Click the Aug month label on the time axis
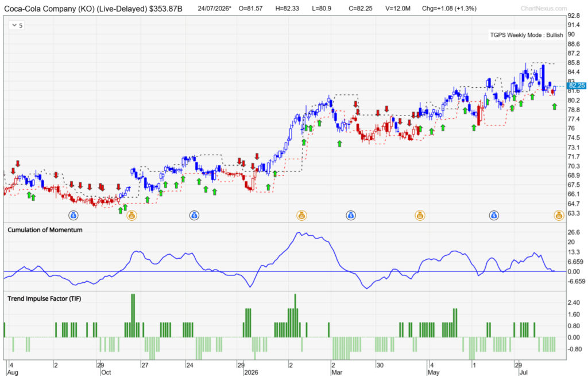The image size is (588, 376). coord(13,372)
